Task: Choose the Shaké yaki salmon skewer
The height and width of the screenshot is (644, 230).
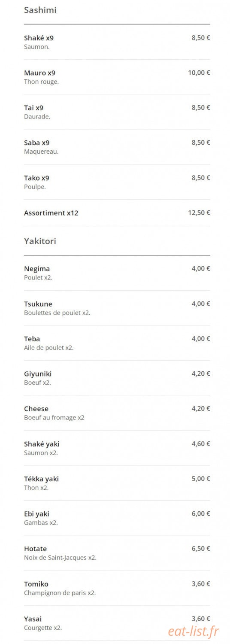Action: 117,448
